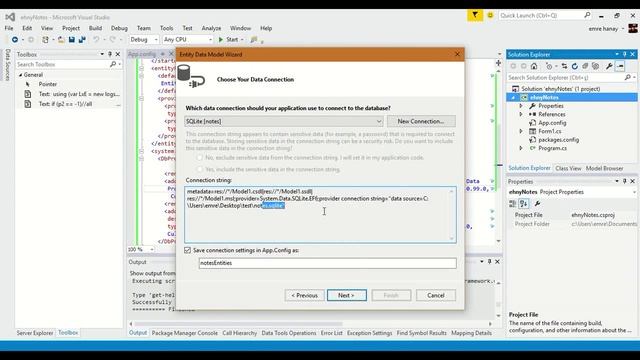Open the File menu
The width and height of the screenshot is (640, 360).
click(9, 28)
